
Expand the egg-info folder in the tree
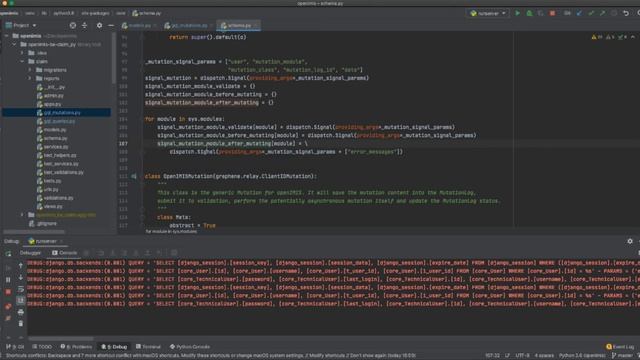pos(22,215)
